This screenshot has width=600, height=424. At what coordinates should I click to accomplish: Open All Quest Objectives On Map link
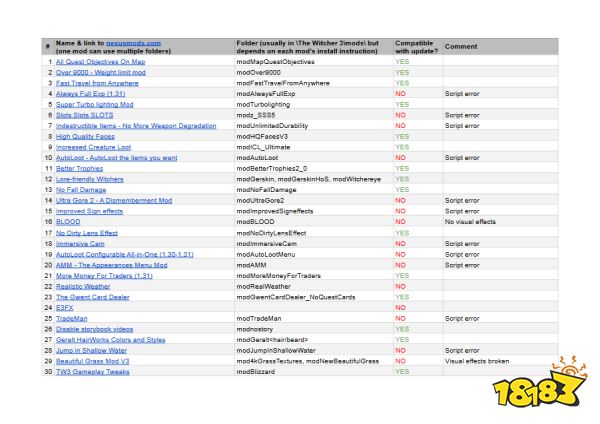(98, 62)
